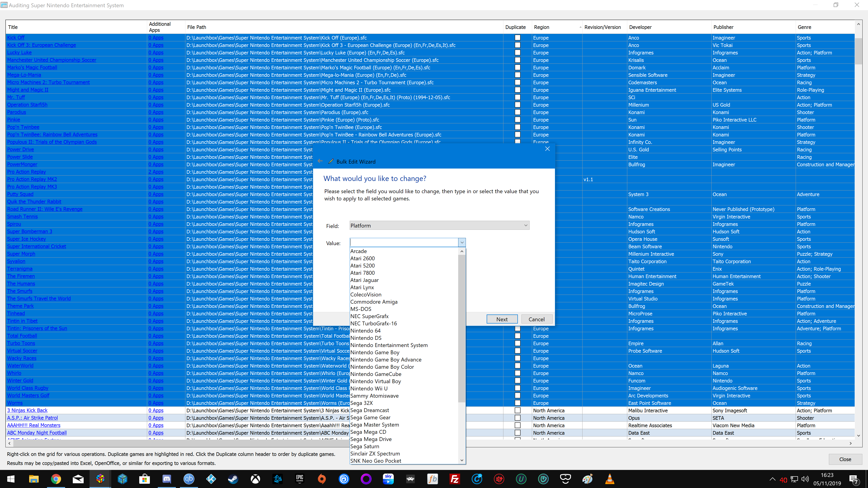Sort by the Genre column header
The image size is (868, 488).
pyautogui.click(x=825, y=27)
